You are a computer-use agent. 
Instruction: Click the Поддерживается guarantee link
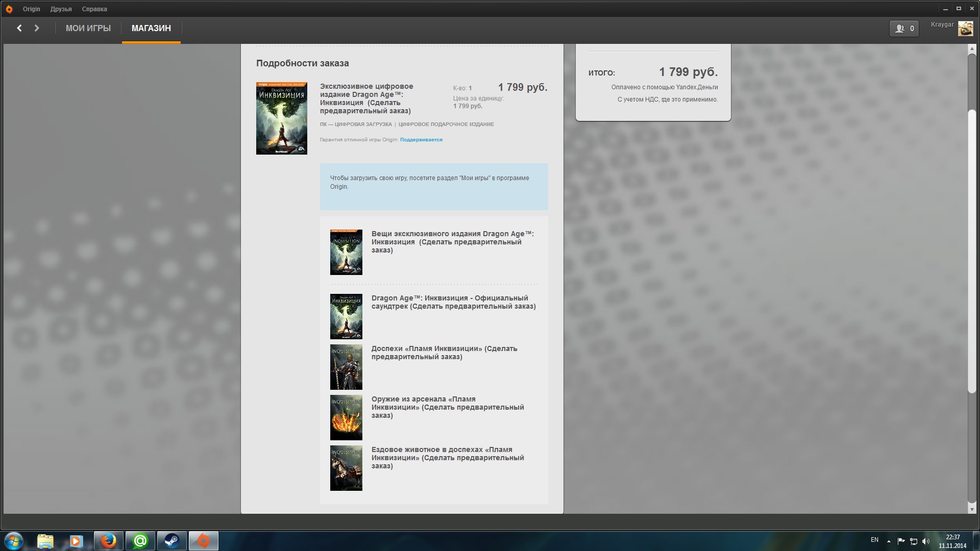point(421,140)
